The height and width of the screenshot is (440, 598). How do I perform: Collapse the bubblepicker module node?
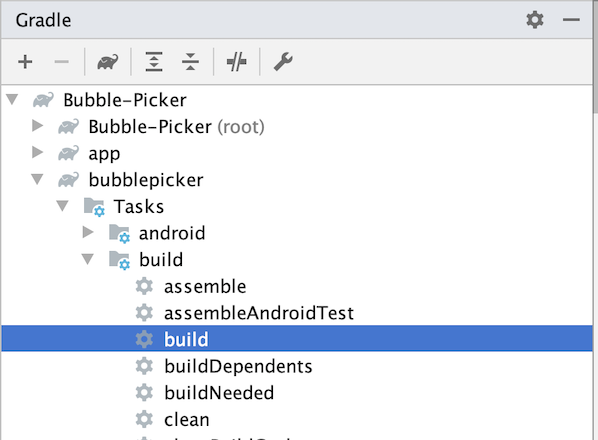click(x=37, y=180)
